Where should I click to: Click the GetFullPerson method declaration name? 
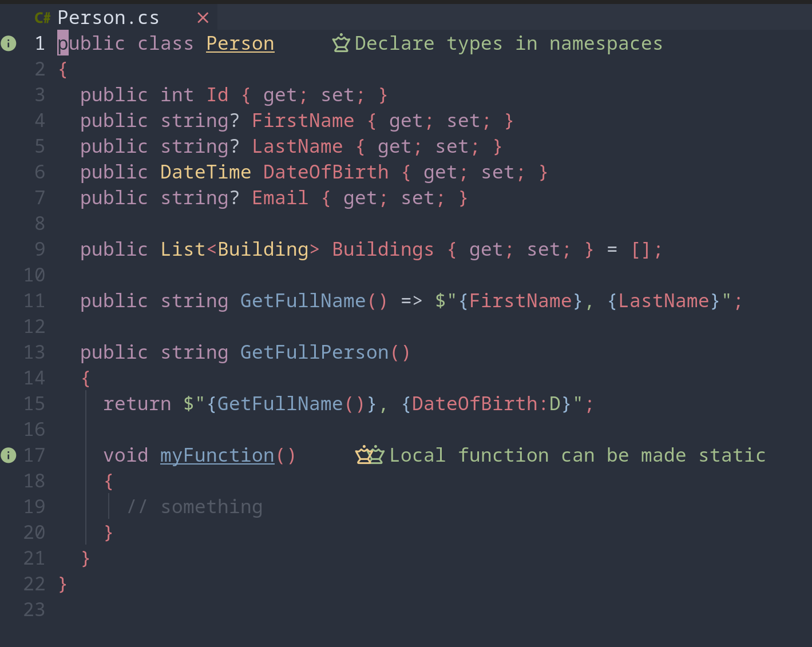tap(314, 353)
